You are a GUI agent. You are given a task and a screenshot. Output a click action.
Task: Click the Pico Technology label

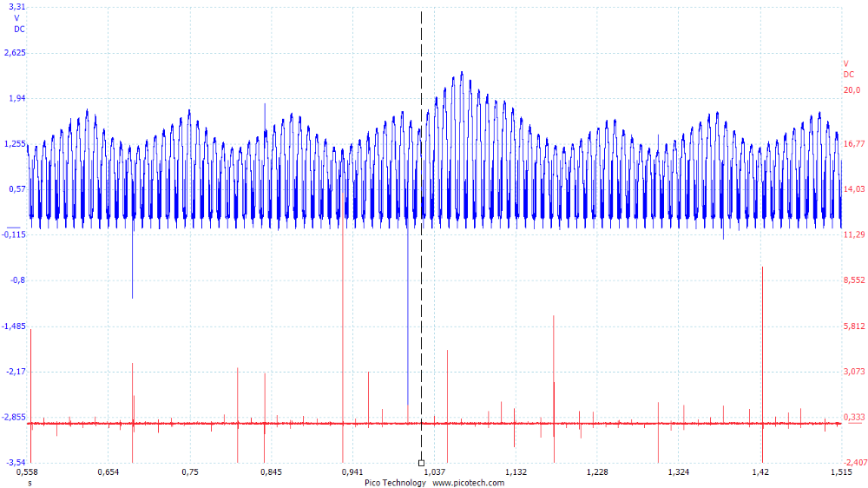(395, 483)
